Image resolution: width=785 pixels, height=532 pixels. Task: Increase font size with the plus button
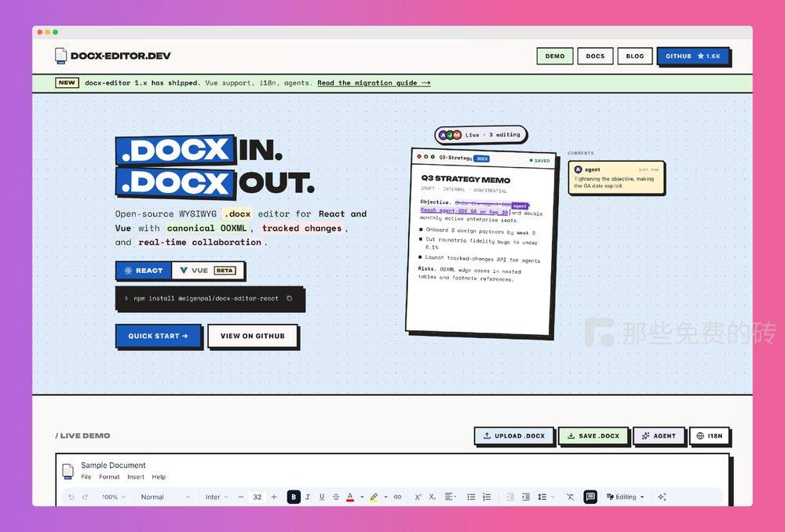point(274,497)
